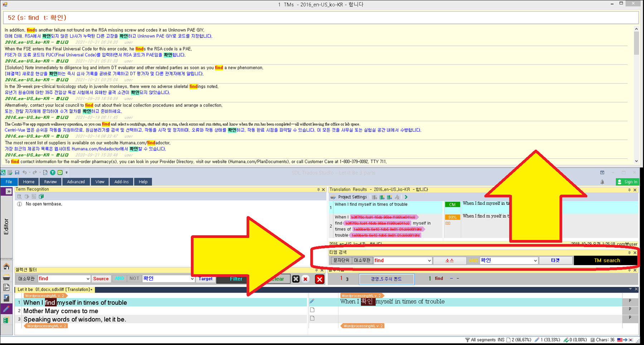
Task: Click the green Excel-style X icon
Action: 60,172
